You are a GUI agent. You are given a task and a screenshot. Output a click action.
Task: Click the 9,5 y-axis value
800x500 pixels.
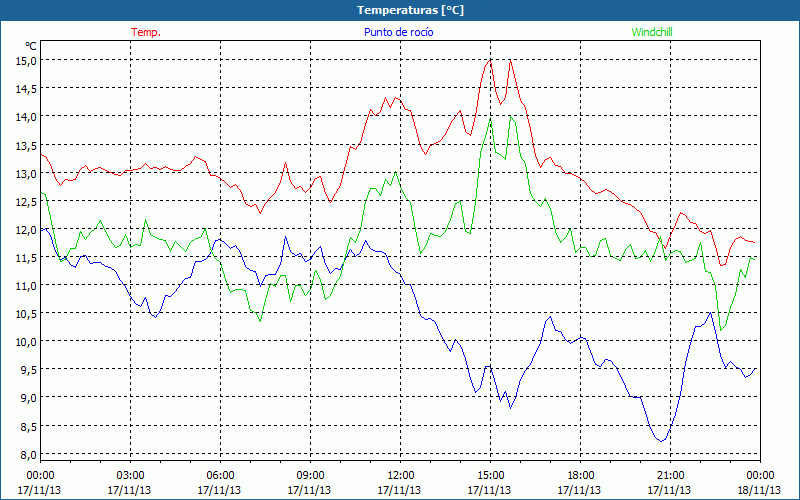click(x=30, y=370)
